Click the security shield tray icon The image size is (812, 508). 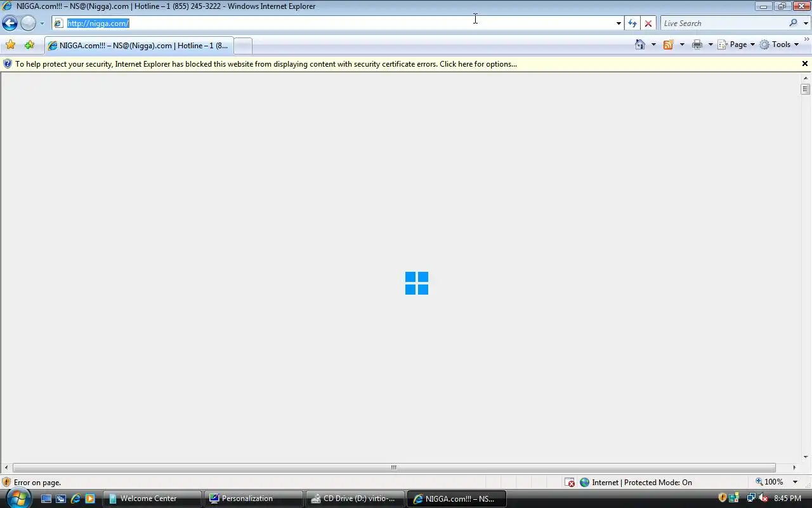[722, 498]
